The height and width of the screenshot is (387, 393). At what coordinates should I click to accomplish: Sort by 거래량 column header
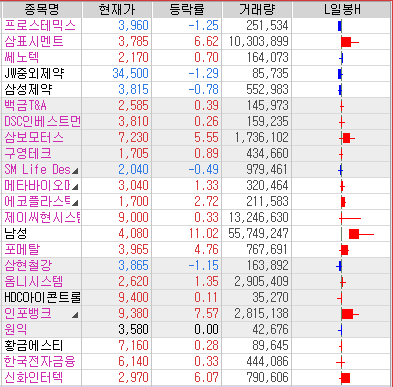coord(257,10)
